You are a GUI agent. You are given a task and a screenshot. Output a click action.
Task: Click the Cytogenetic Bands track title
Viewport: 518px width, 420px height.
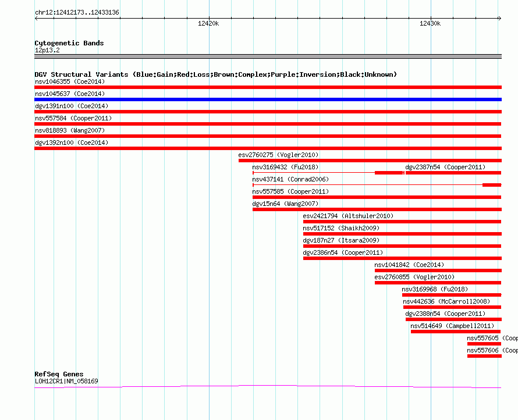69,43
